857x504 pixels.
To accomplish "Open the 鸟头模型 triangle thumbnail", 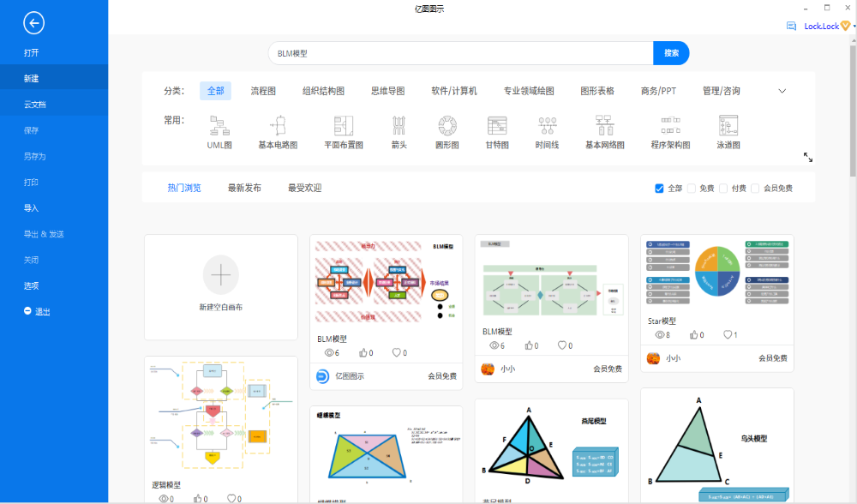I will (x=717, y=446).
